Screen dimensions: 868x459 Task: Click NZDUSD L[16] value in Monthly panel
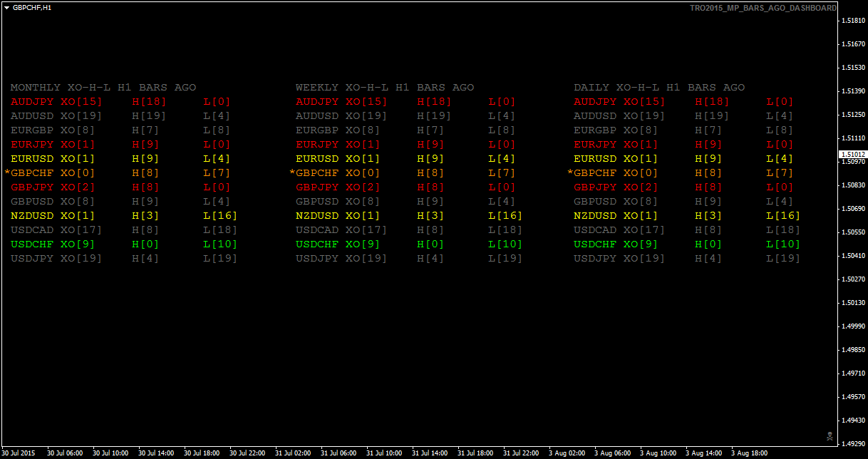click(x=221, y=216)
